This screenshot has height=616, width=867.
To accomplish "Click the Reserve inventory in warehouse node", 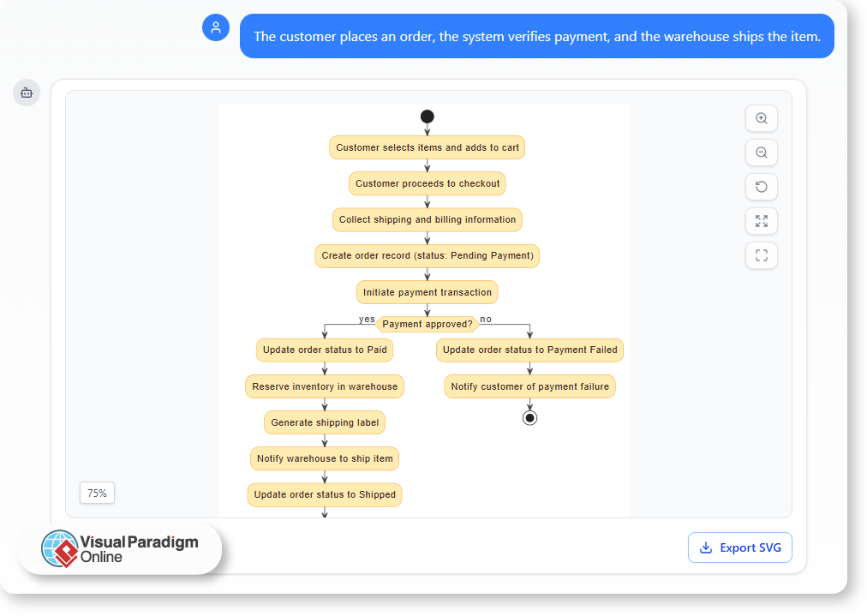I will [x=324, y=386].
